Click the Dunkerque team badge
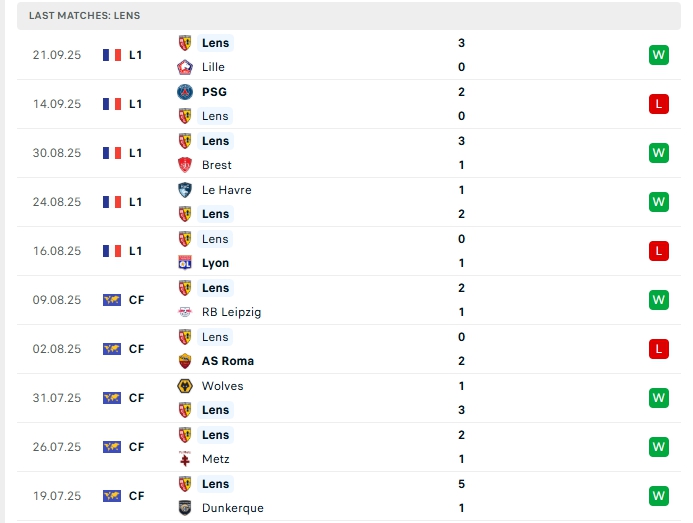The image size is (693, 523). [185, 508]
